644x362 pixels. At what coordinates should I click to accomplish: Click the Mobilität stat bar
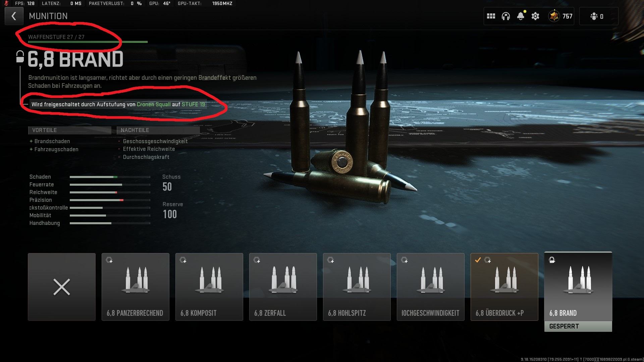click(110, 215)
